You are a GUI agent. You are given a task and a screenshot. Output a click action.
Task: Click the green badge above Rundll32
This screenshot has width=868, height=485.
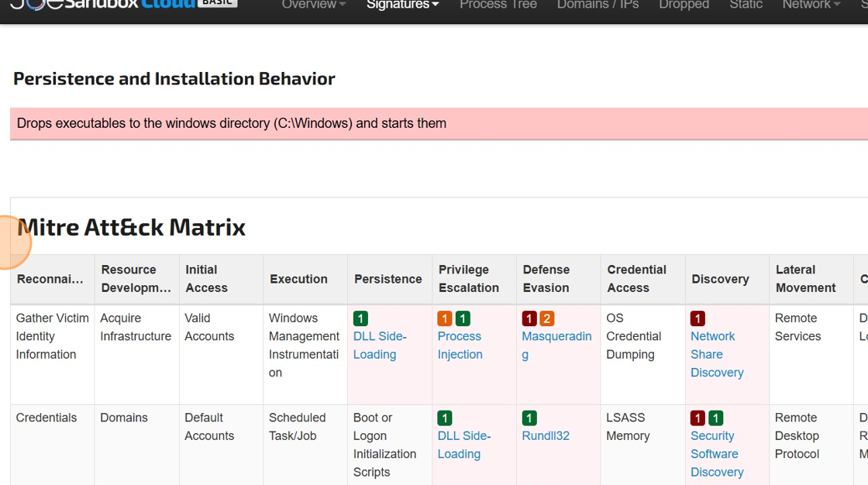529,418
